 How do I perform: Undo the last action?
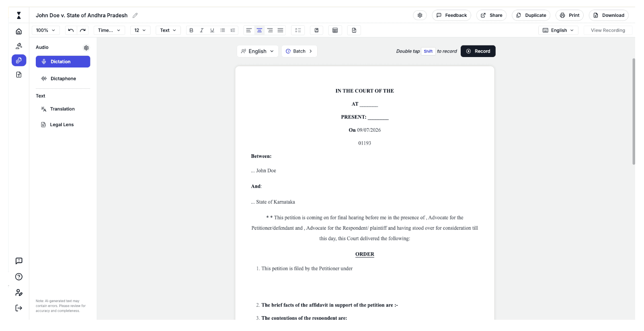71,30
